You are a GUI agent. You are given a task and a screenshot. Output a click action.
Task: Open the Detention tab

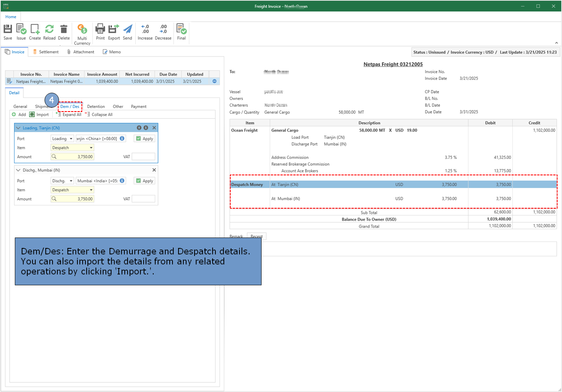[96, 107]
